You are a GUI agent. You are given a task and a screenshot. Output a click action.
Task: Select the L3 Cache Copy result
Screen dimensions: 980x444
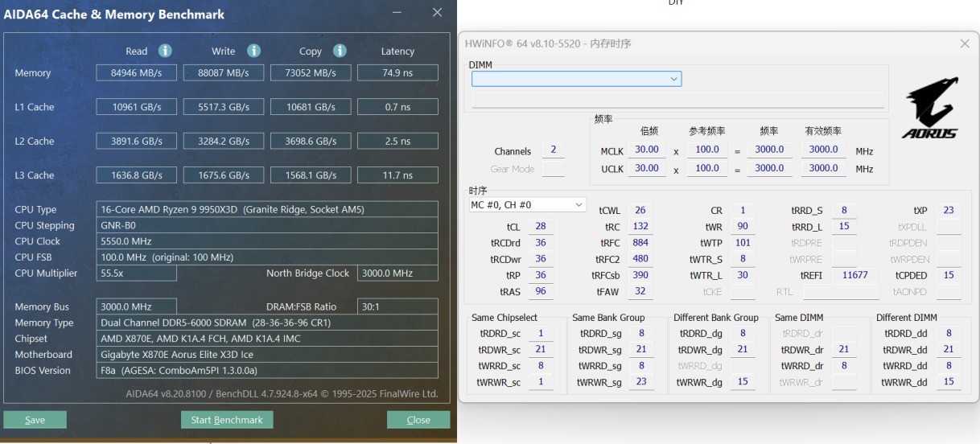[311, 175]
